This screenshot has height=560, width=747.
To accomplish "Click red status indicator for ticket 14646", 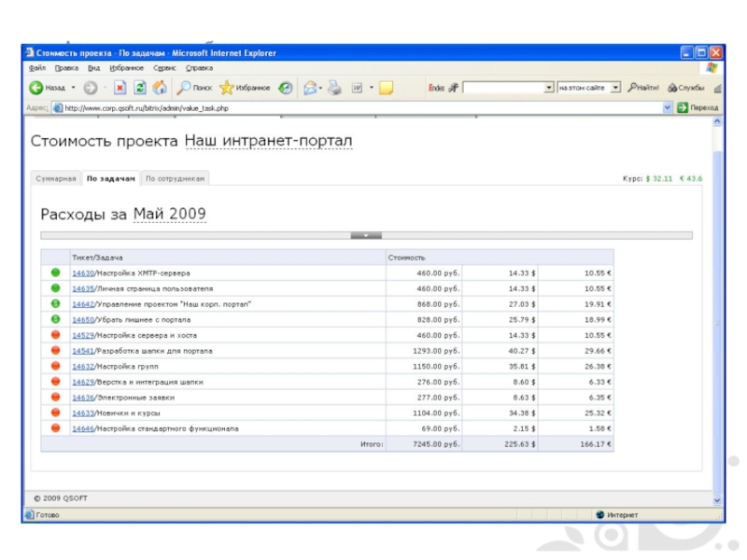I will click(x=55, y=428).
